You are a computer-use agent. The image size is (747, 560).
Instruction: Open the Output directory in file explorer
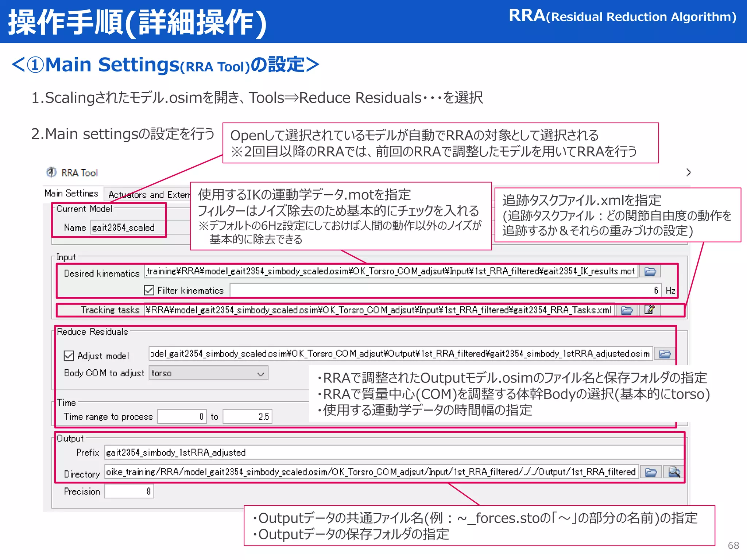[x=673, y=472]
